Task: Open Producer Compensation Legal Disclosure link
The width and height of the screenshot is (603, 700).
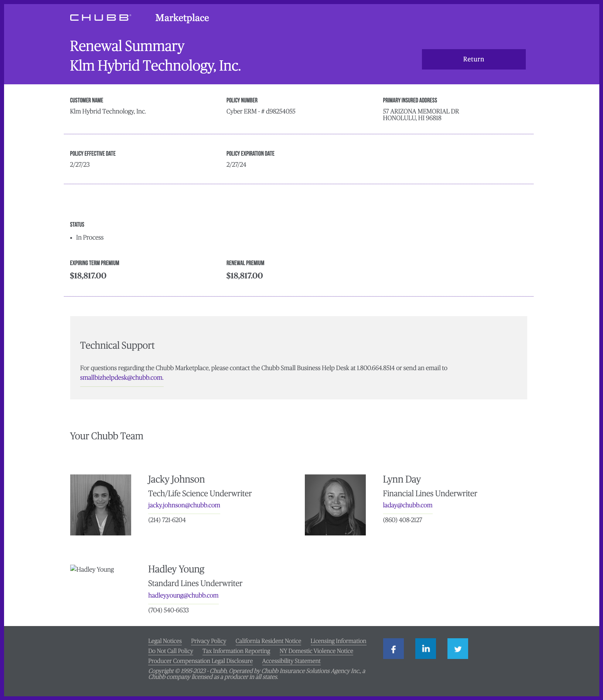Action: click(x=200, y=661)
